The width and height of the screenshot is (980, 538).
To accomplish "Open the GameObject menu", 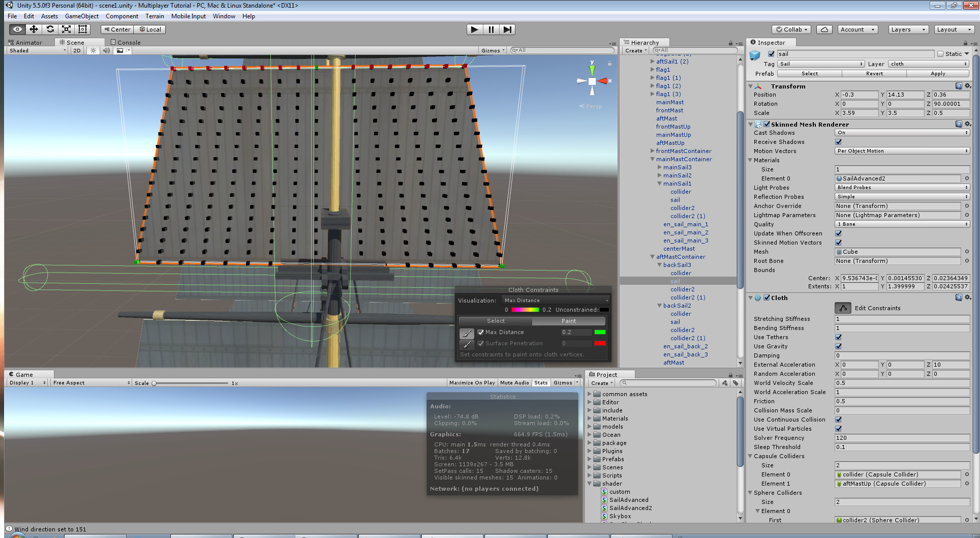I will tap(81, 16).
